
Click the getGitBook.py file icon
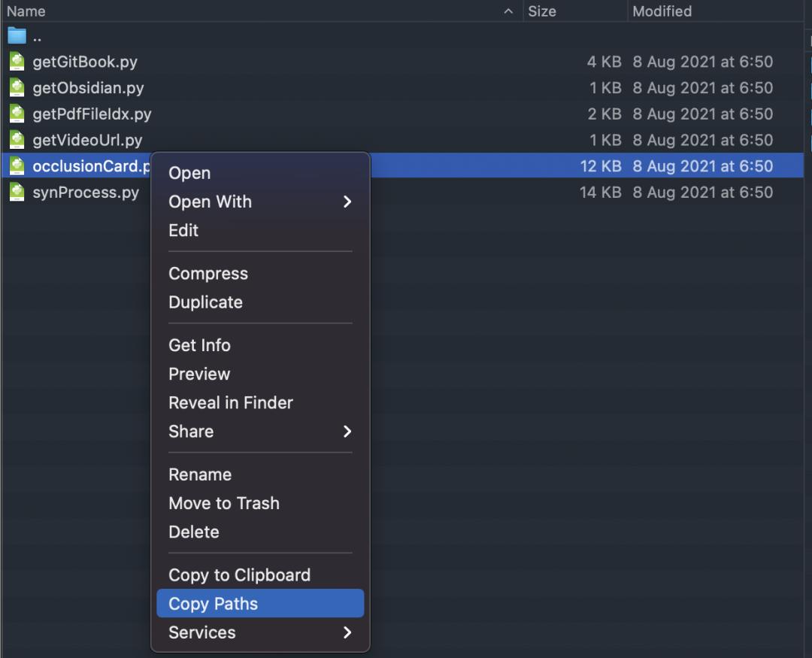click(17, 62)
